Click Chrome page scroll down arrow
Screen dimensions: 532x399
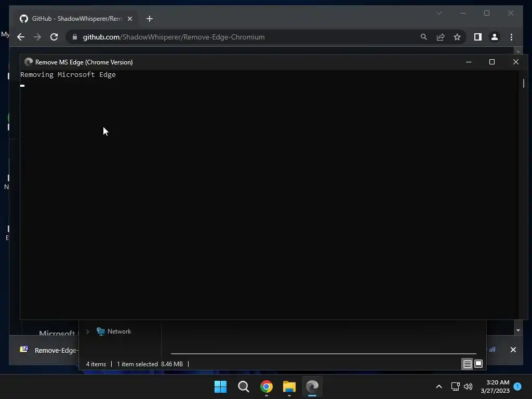tap(518, 330)
